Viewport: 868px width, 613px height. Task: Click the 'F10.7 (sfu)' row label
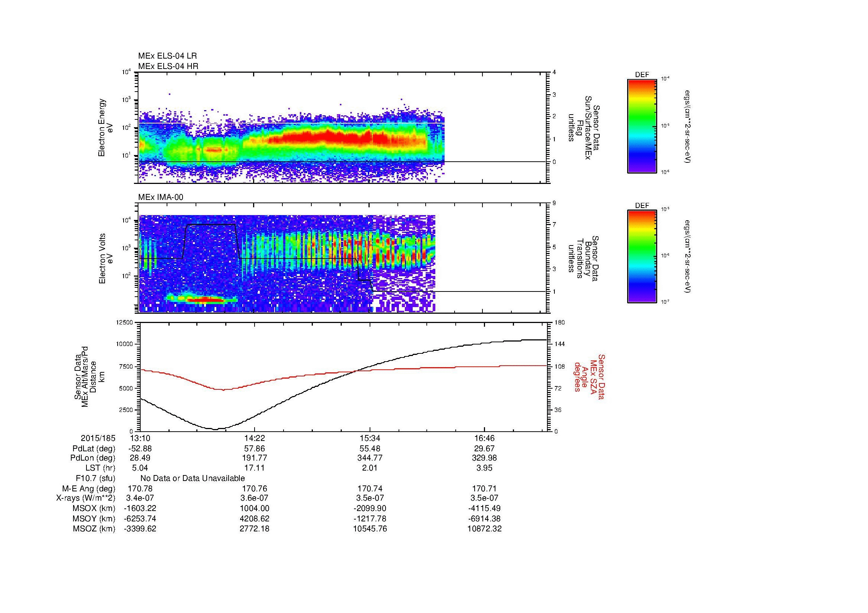(x=95, y=478)
